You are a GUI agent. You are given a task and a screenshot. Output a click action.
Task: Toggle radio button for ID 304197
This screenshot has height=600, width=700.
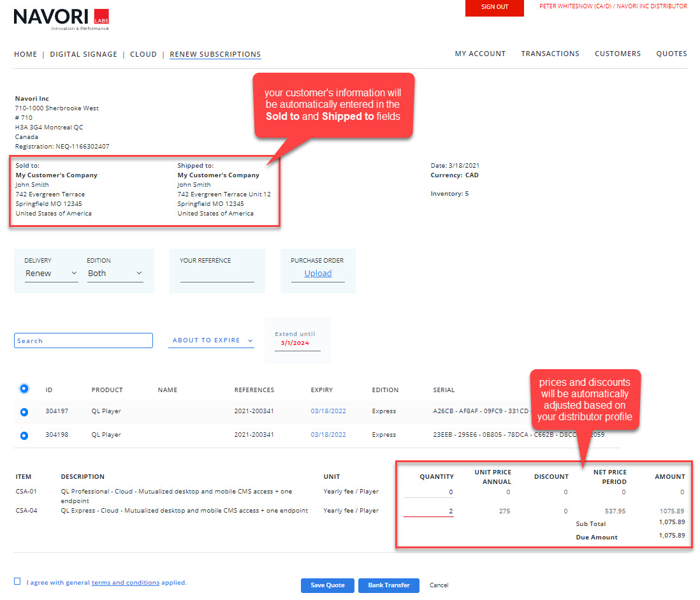[24, 412]
